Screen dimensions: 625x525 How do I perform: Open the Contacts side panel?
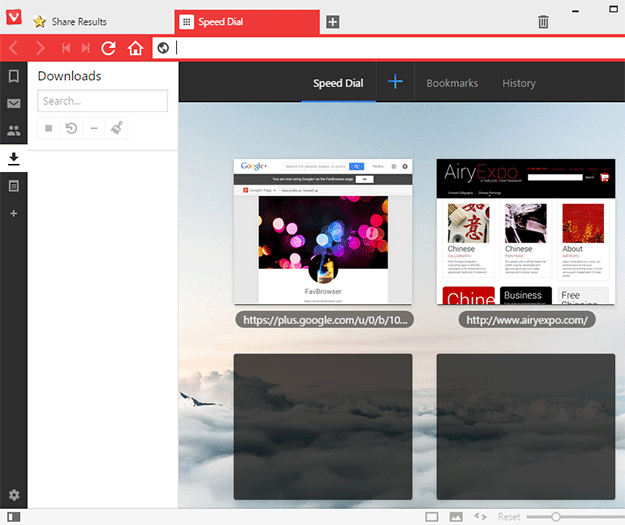pyautogui.click(x=14, y=130)
